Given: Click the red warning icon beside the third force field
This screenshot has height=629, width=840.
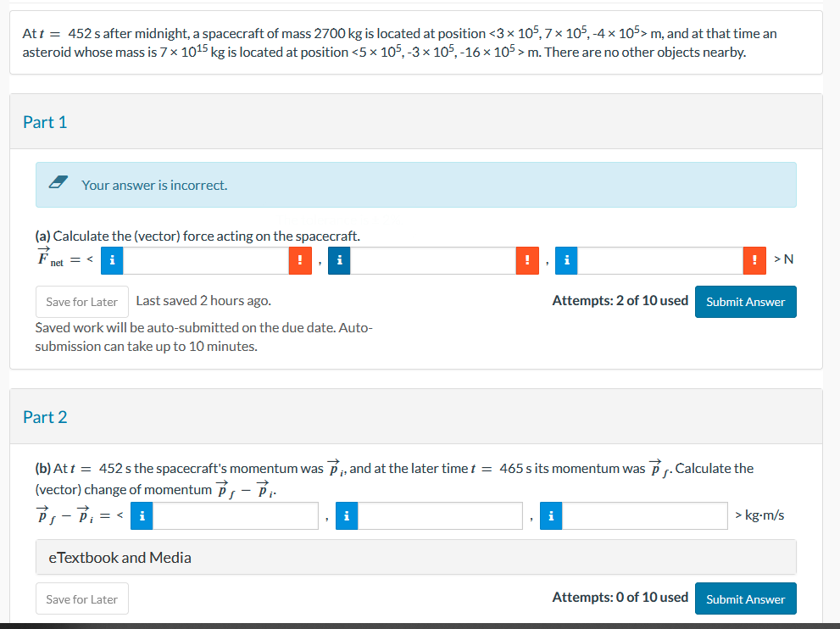Looking at the screenshot, I should (x=754, y=260).
